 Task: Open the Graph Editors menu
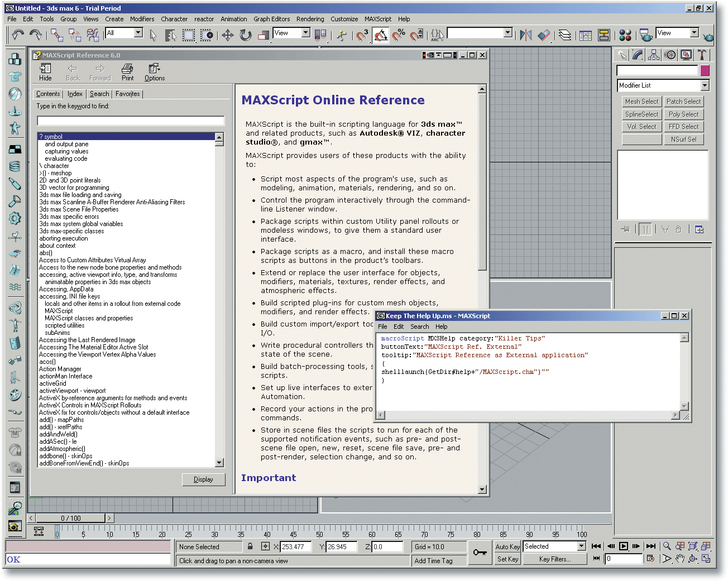pos(272,19)
